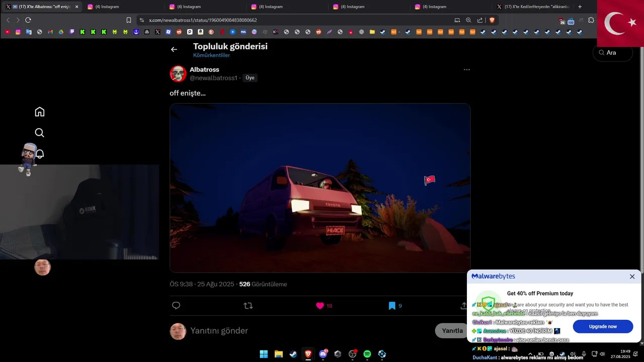Open the @newalbatross1 handle link
This screenshot has height=362, width=644.
(x=213, y=78)
